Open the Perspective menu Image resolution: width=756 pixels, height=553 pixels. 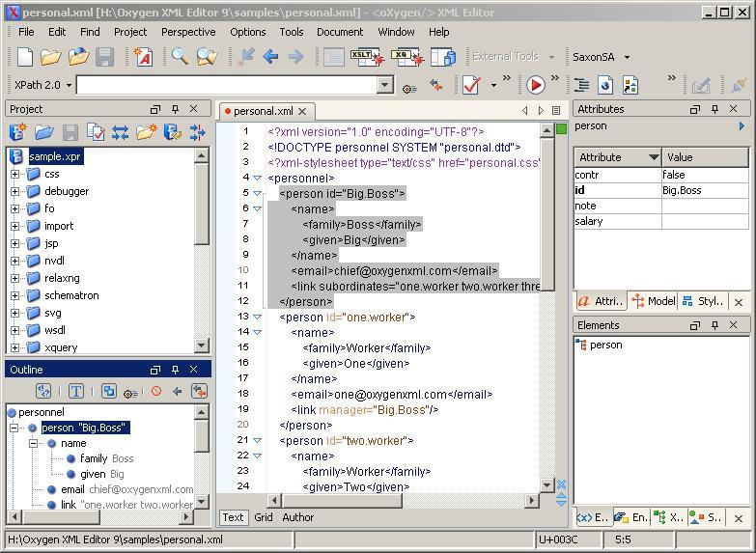188,32
